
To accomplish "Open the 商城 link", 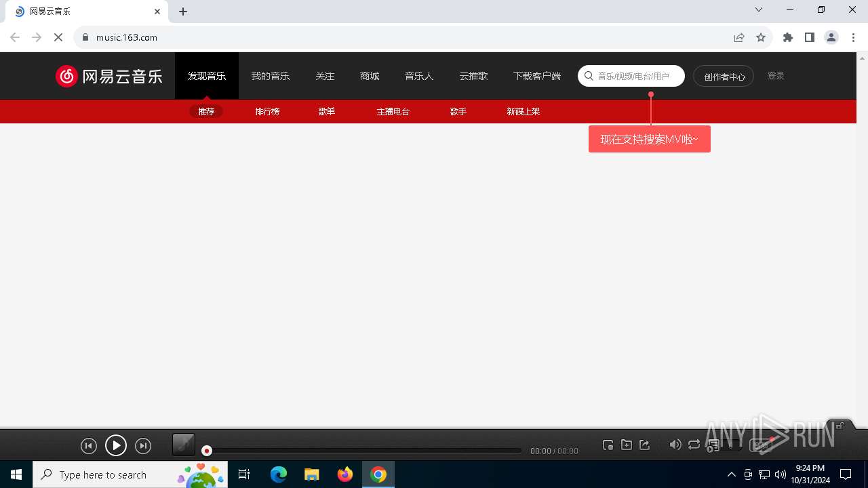I will (370, 76).
